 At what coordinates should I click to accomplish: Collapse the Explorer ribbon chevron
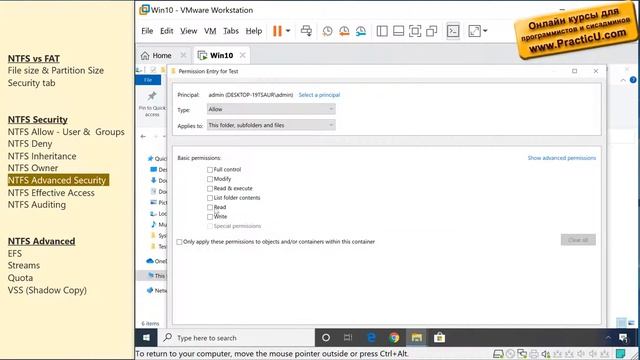(623, 80)
